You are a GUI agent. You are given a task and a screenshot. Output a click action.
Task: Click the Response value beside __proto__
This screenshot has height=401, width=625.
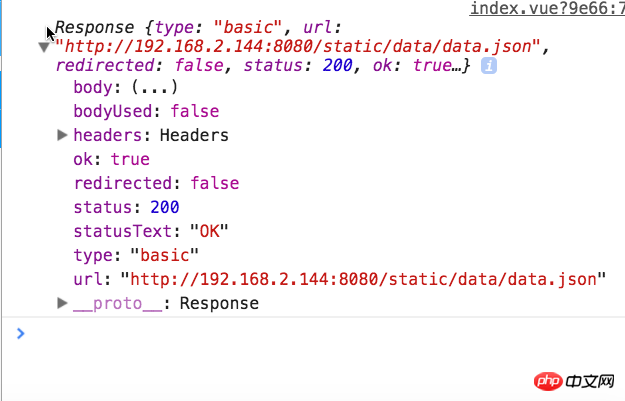coord(218,303)
